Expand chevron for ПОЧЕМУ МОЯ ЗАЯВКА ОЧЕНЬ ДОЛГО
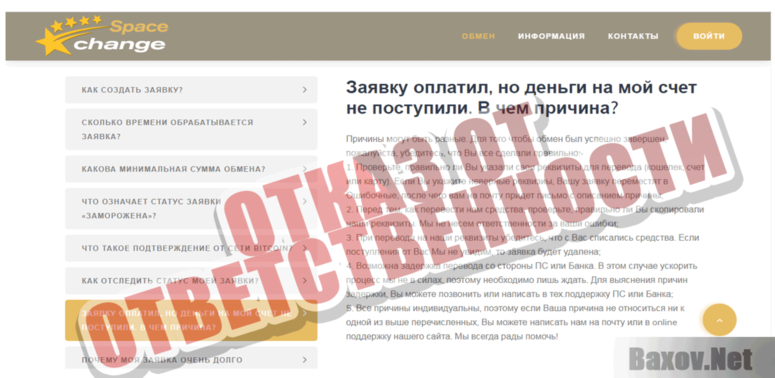This screenshot has height=378, width=775. pyautogui.click(x=305, y=360)
